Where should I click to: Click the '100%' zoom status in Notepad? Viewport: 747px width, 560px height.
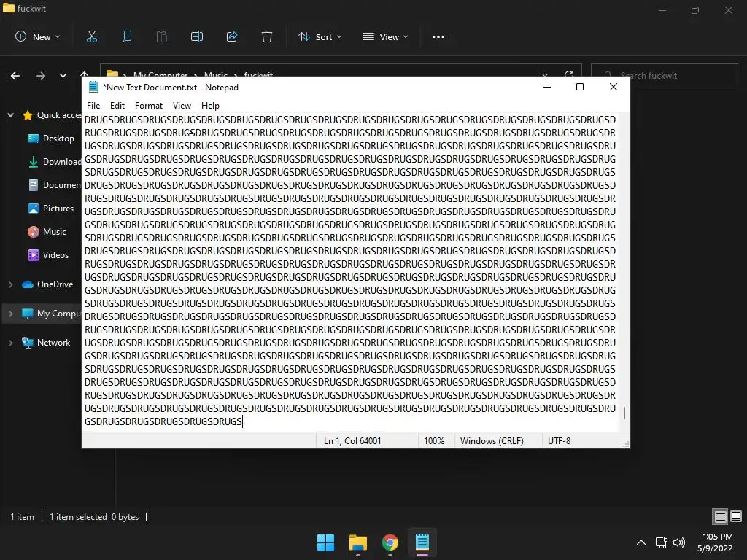click(x=434, y=441)
